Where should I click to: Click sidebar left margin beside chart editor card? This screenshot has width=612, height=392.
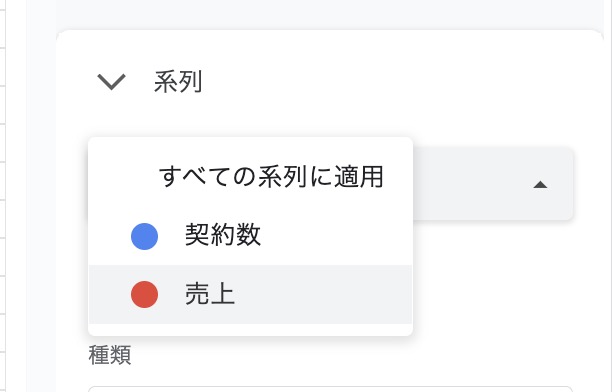41,196
